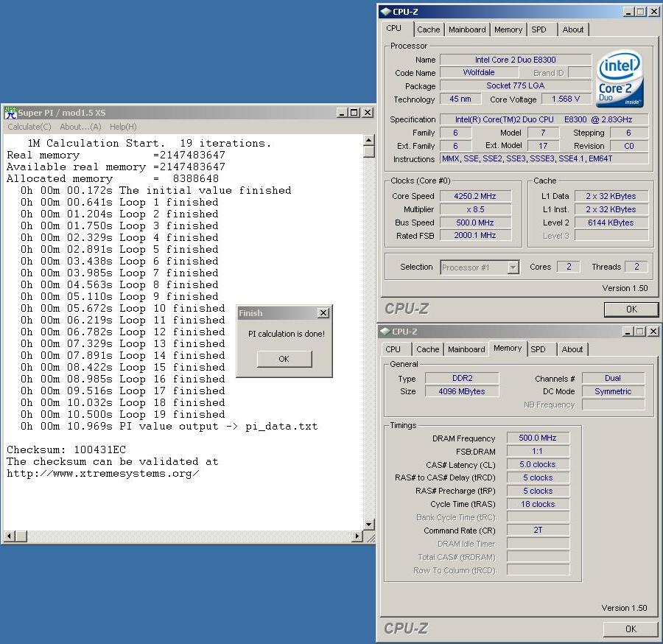
Task: Click the Super PI vertical scrollbar down arrow
Action: click(369, 525)
